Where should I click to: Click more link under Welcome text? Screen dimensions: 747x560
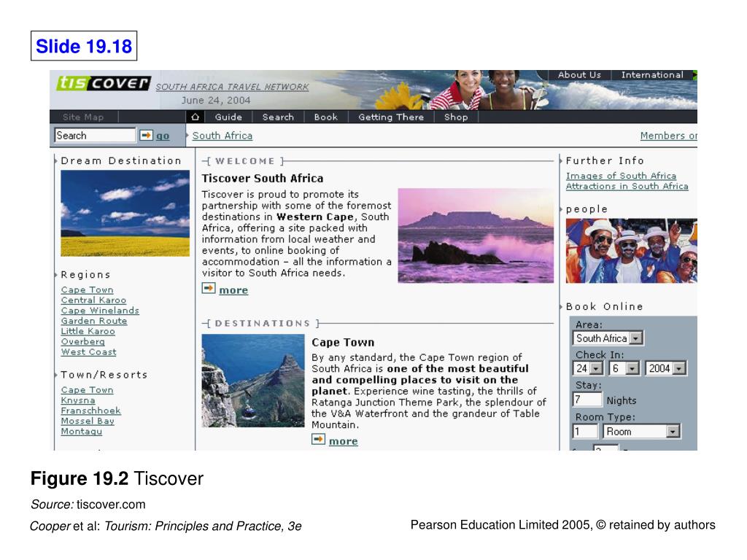click(x=233, y=290)
